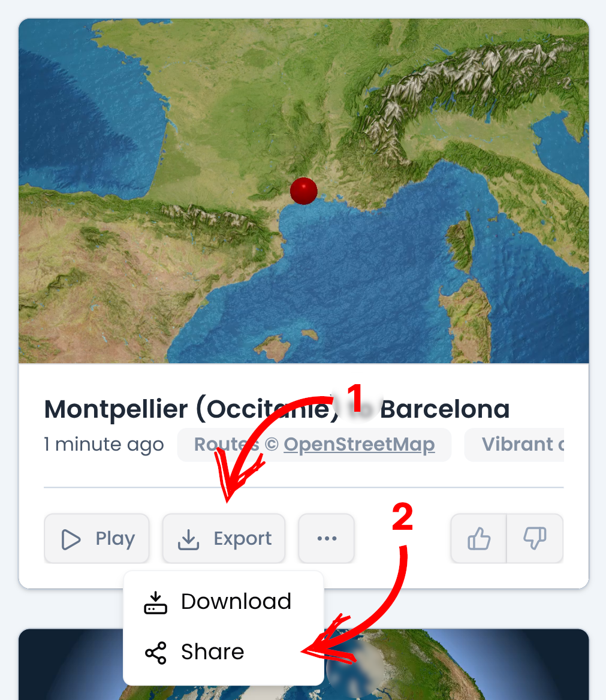
Task: Click the Export download arrow icon
Action: (x=188, y=539)
